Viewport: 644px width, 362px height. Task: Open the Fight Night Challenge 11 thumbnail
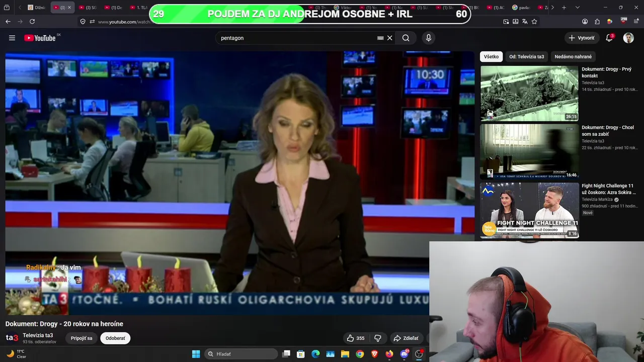(529, 210)
